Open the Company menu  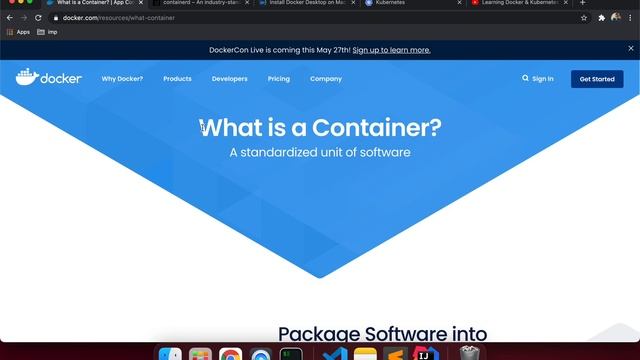click(x=326, y=79)
